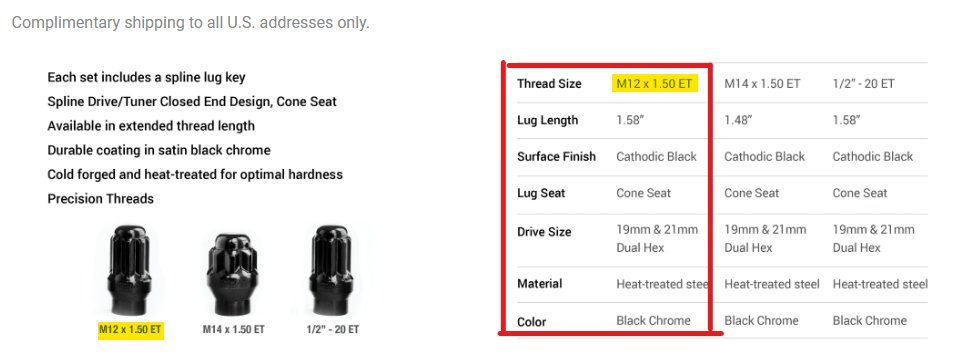
Task: Select the 1/2" - 20 ET caption under image
Action: click(333, 329)
